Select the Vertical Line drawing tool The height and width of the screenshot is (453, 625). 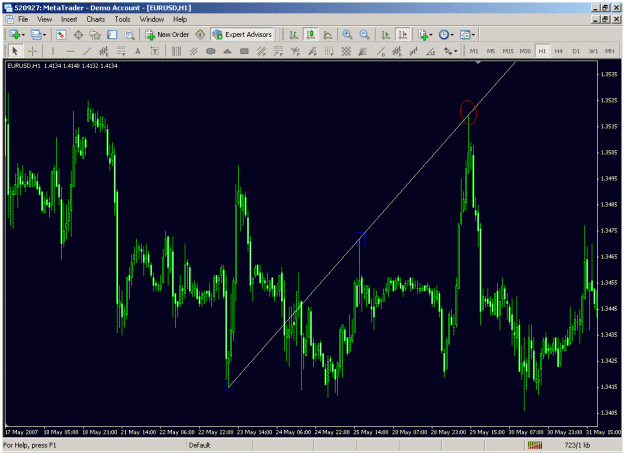[53, 51]
